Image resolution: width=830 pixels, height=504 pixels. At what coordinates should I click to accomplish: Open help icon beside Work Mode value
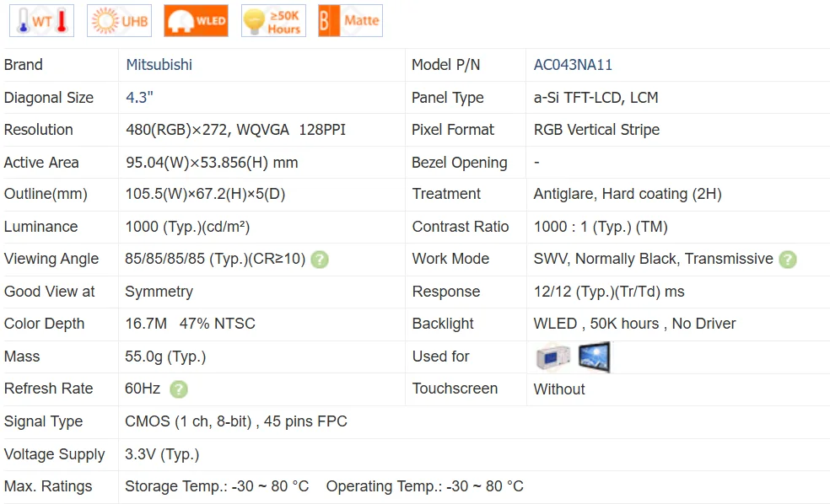click(x=788, y=259)
